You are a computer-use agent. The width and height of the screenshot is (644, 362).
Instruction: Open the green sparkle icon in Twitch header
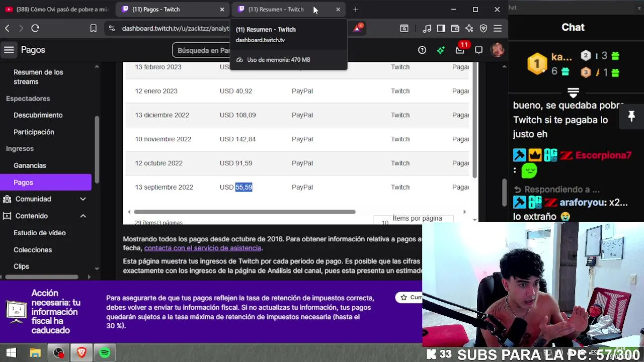coord(441,50)
